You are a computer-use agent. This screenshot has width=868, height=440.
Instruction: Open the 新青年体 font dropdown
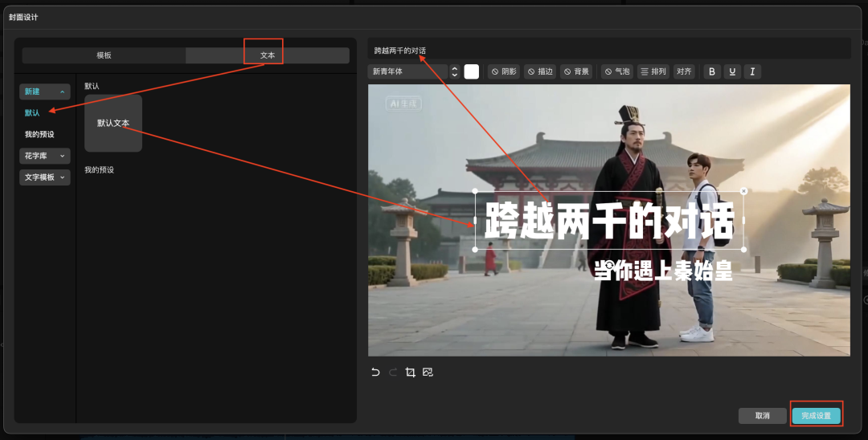pyautogui.click(x=407, y=71)
